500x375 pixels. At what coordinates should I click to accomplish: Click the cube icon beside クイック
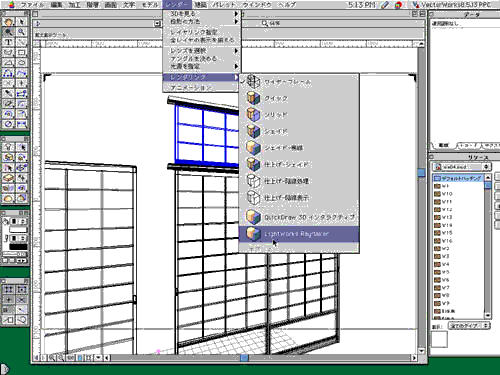tap(253, 98)
